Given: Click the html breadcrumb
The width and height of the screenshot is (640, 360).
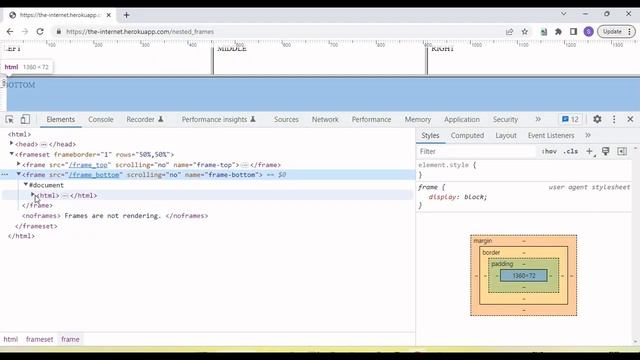Looking at the screenshot, I should [x=11, y=339].
